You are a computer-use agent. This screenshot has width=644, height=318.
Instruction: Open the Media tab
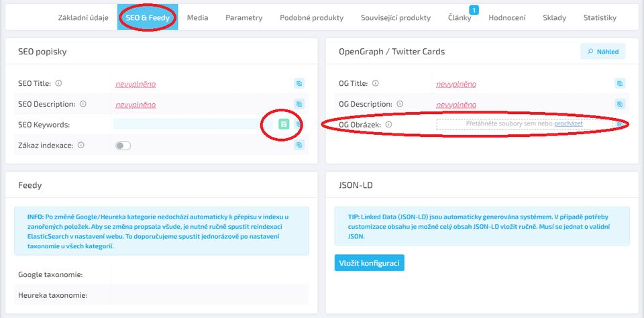tap(197, 17)
